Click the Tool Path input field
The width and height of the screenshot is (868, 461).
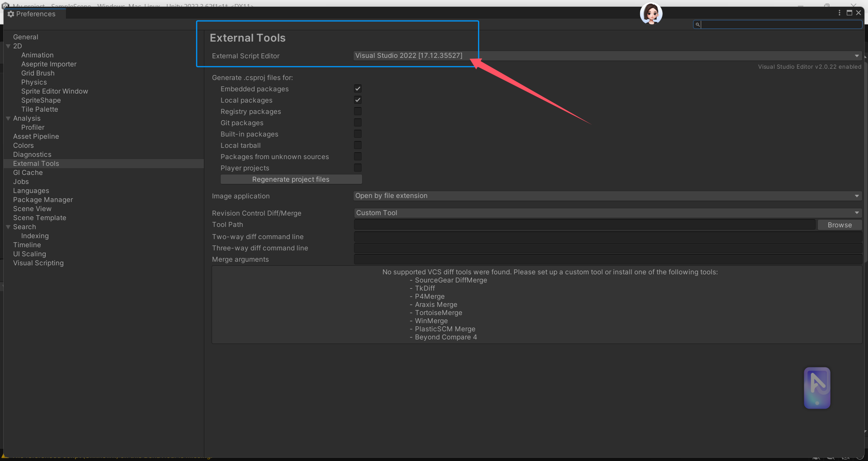click(585, 225)
